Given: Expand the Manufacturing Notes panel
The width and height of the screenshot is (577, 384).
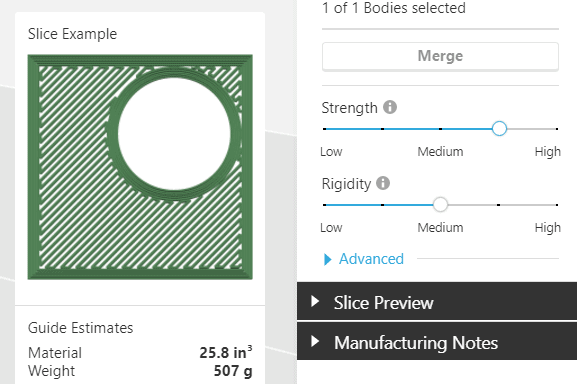Looking at the screenshot, I should coord(437,341).
